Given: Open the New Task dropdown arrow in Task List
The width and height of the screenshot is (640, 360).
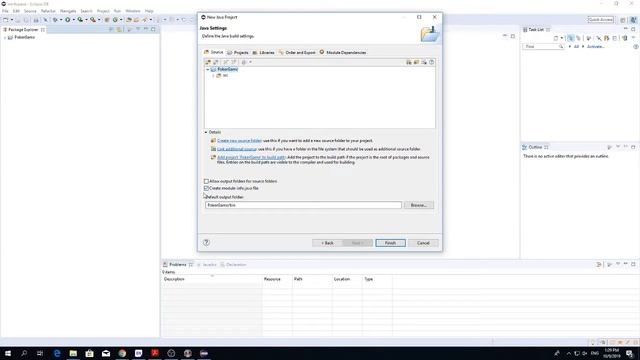Looking at the screenshot, I should [x=562, y=38].
